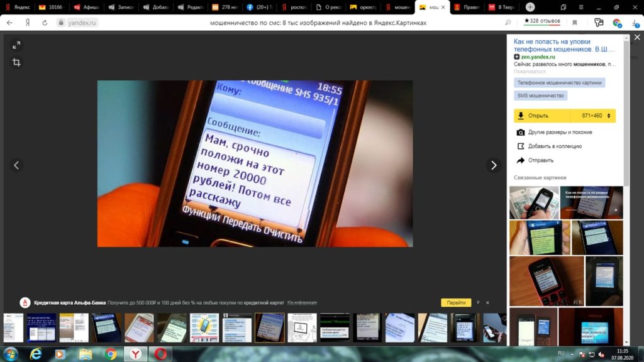This screenshot has width=644, height=362.
Task: Launch Google Chrome from the taskbar
Action: coord(111,354)
